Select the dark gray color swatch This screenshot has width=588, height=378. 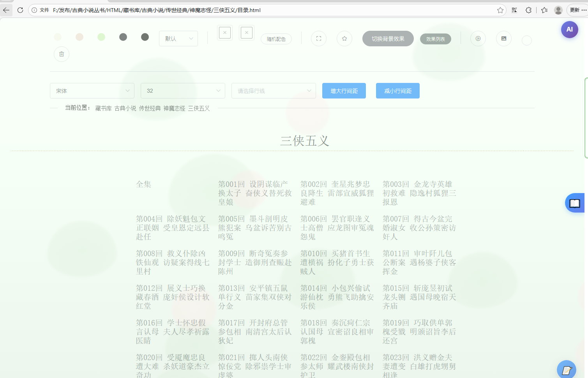145,37
